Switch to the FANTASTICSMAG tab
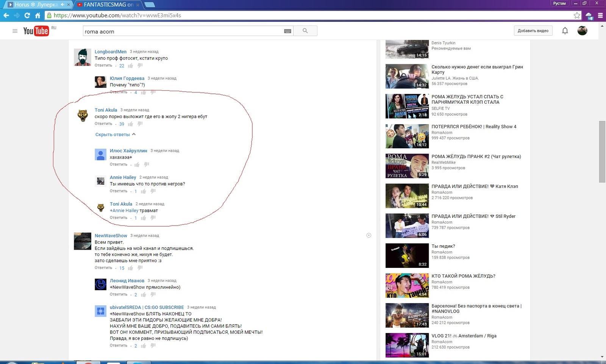Screen dimensions: 606x364 [108, 5]
